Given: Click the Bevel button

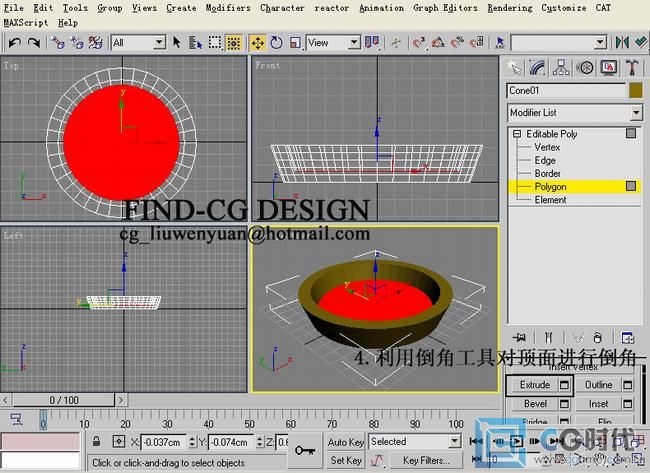Looking at the screenshot, I should tap(535, 404).
